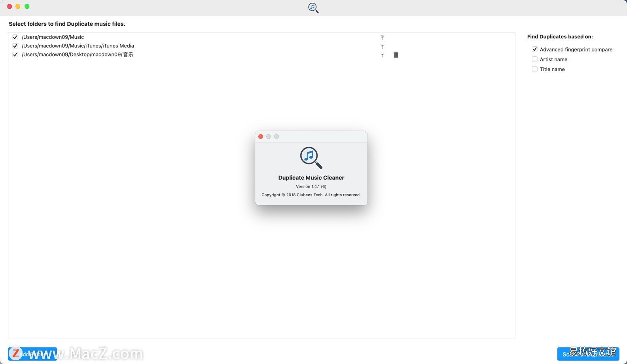The image size is (627, 364).
Task: Uncheck the /Users/macdown09/Music folder checkbox
Action: (15, 37)
